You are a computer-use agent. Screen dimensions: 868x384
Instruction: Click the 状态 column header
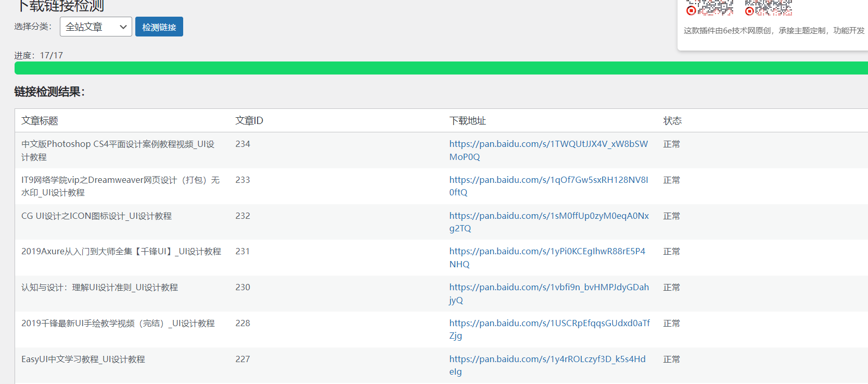(672, 121)
